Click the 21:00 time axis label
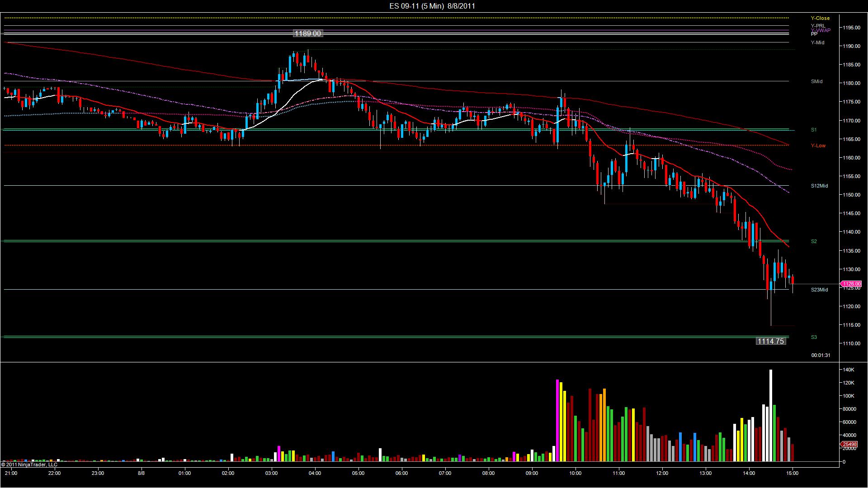Viewport: 868px width, 488px height. coord(11,473)
